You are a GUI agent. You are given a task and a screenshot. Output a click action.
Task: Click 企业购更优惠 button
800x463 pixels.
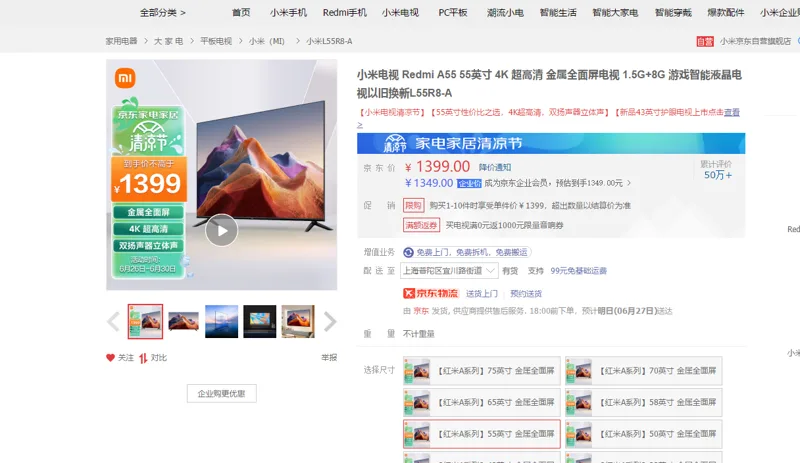(x=221, y=394)
